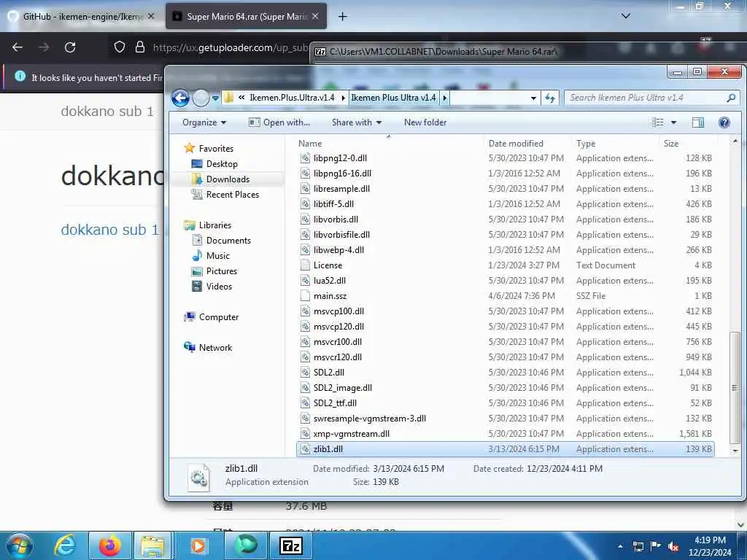Toggle the preview pane
Image resolution: width=747 pixels, height=560 pixels.
[698, 122]
